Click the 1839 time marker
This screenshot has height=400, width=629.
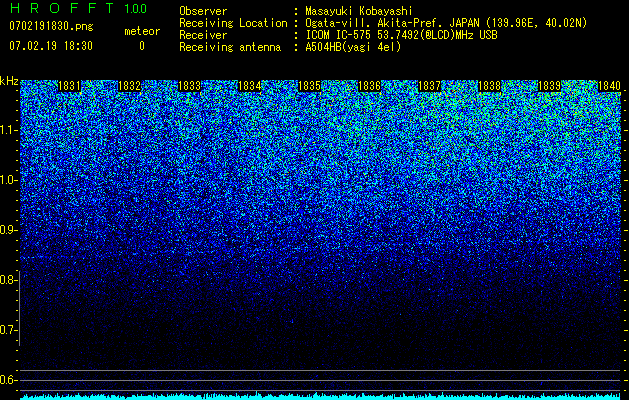(550, 86)
